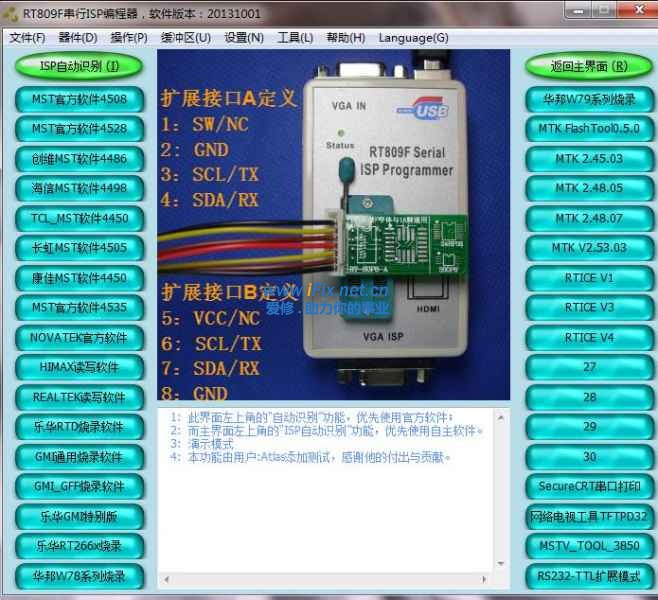Open the 器件(D) menu
The image size is (658, 600).
point(78,38)
